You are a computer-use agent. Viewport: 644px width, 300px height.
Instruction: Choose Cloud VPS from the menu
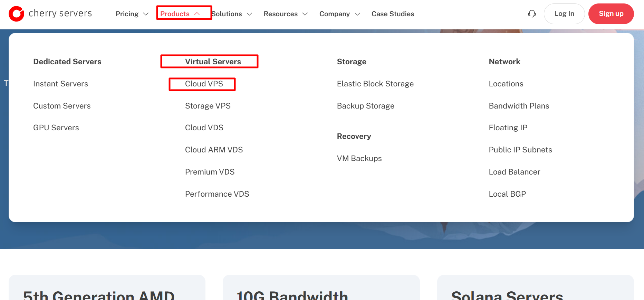click(x=204, y=84)
